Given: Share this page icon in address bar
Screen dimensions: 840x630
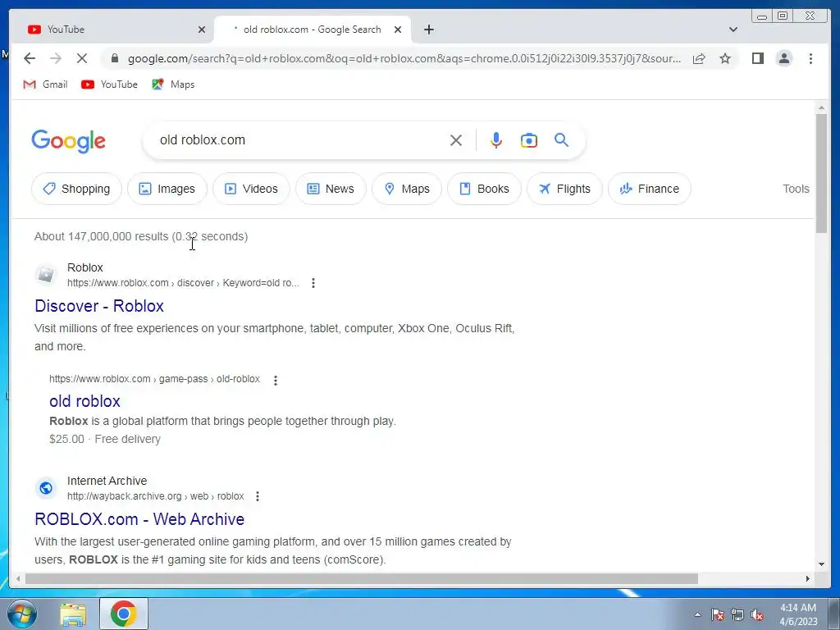Looking at the screenshot, I should coord(699,58).
